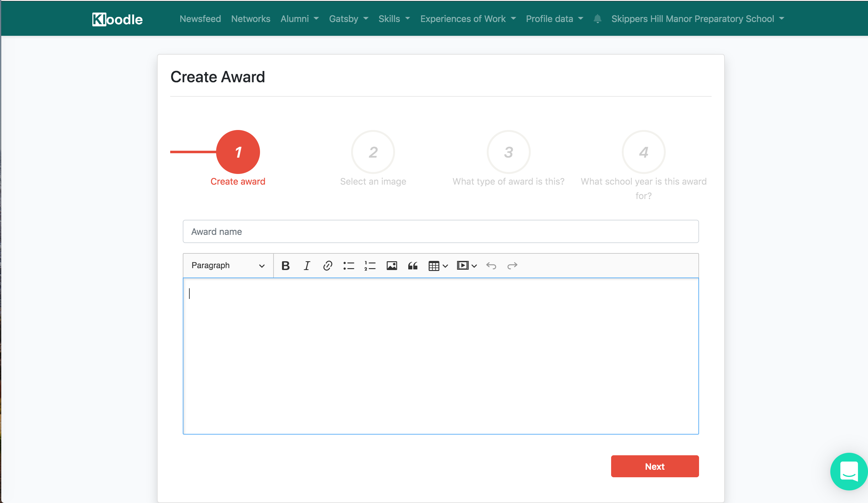Open the Paragraph heading dropdown
This screenshot has height=503, width=868.
(x=228, y=265)
